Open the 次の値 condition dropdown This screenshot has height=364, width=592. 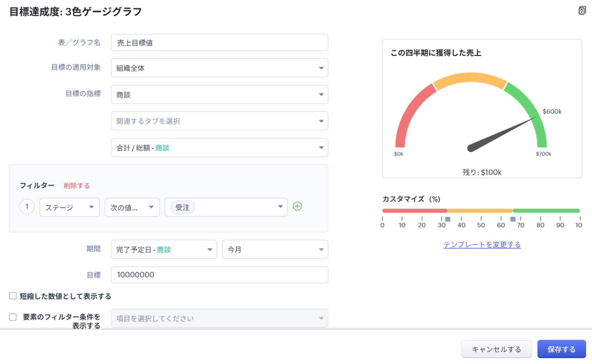(132, 207)
